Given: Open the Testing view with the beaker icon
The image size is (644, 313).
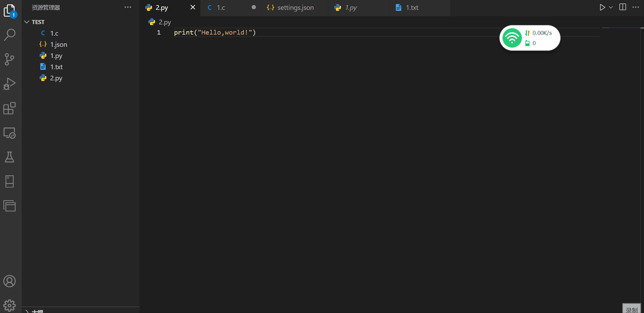Looking at the screenshot, I should pos(10,157).
